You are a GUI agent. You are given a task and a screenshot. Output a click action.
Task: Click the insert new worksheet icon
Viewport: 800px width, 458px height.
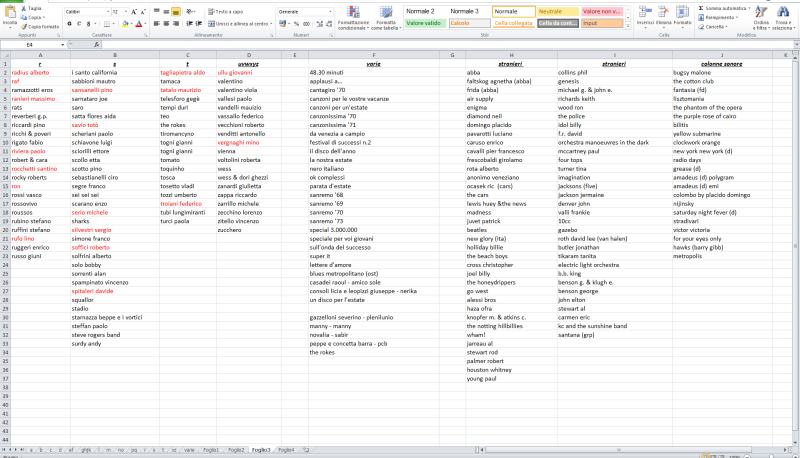click(306, 450)
